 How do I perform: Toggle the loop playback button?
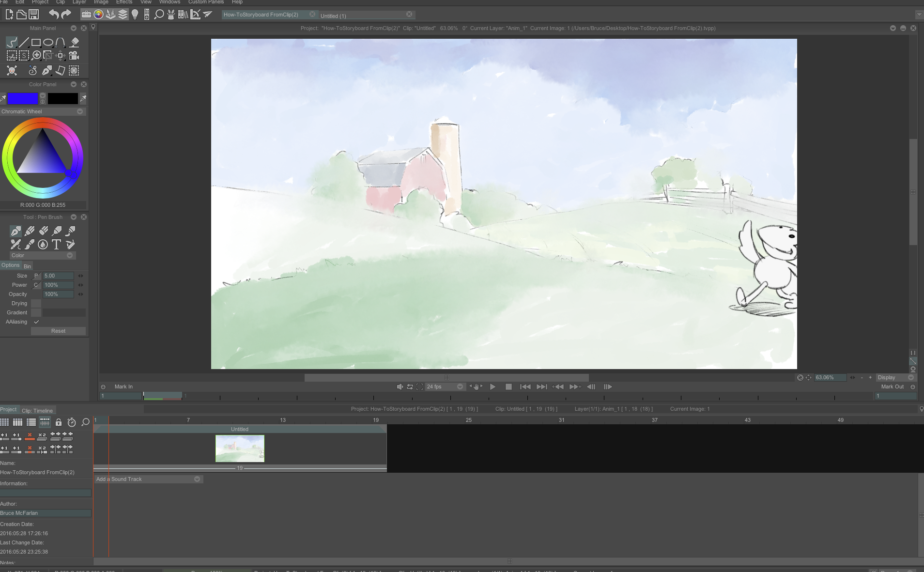[x=410, y=386]
